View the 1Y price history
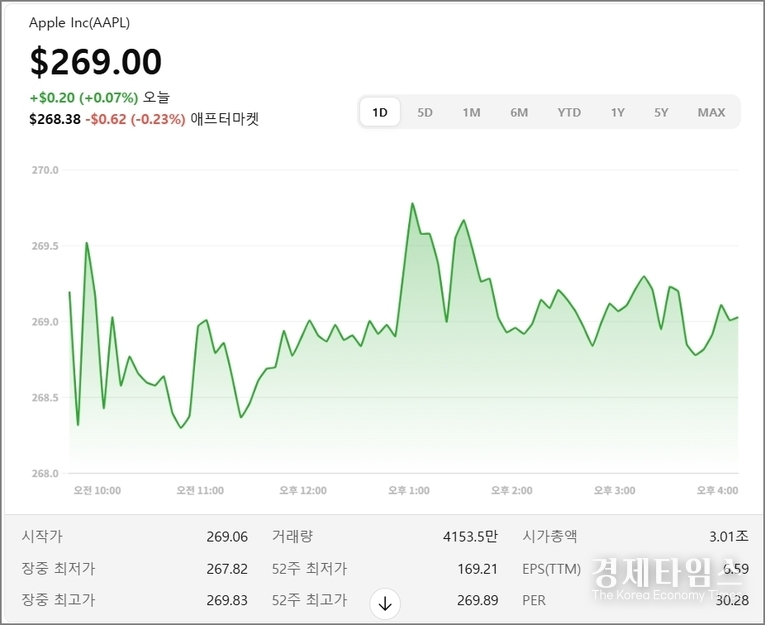This screenshot has width=765, height=625. pyautogui.click(x=617, y=112)
